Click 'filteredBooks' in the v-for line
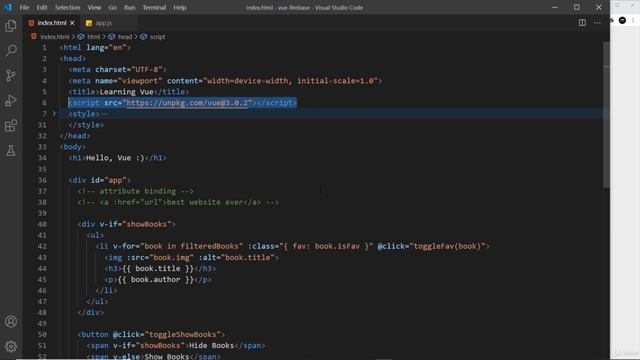 [209, 246]
